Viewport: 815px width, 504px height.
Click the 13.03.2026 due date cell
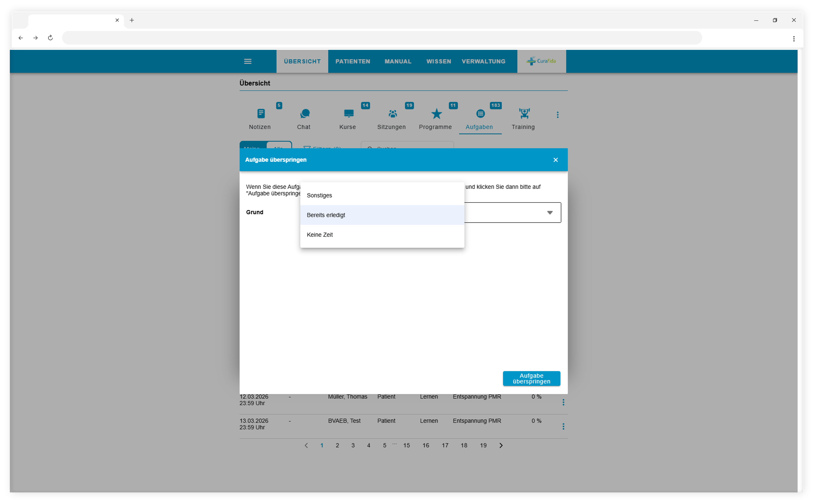click(254, 424)
